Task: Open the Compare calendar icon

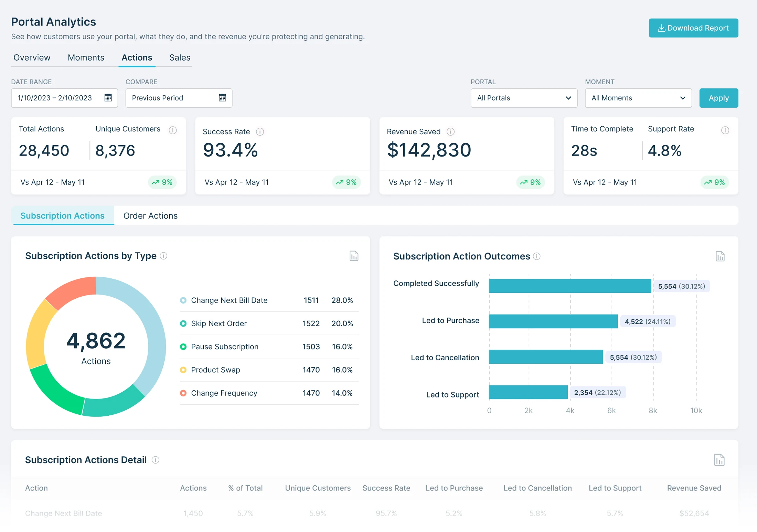Action: coord(222,98)
